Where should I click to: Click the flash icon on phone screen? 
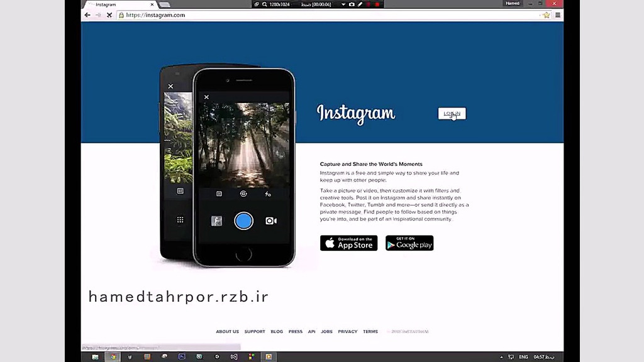pyautogui.click(x=268, y=194)
